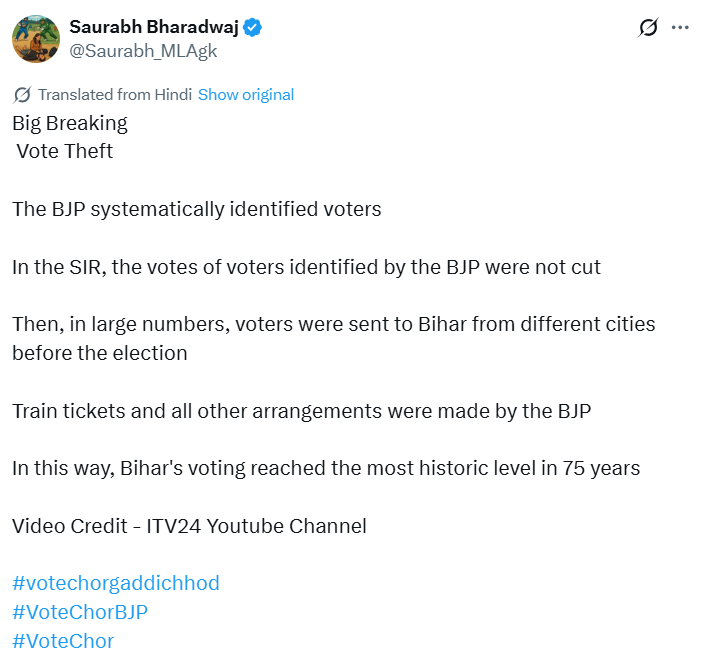Click the line about Bihar's historic voting level
This screenshot has height=661, width=706.
(326, 468)
